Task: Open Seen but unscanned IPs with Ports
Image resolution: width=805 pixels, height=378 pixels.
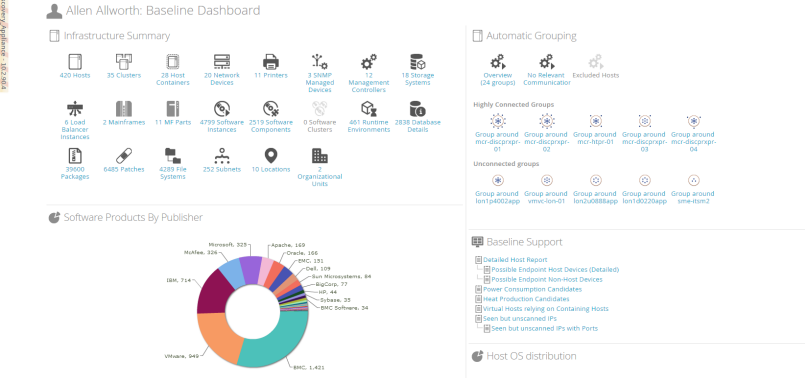Action: 545,328
